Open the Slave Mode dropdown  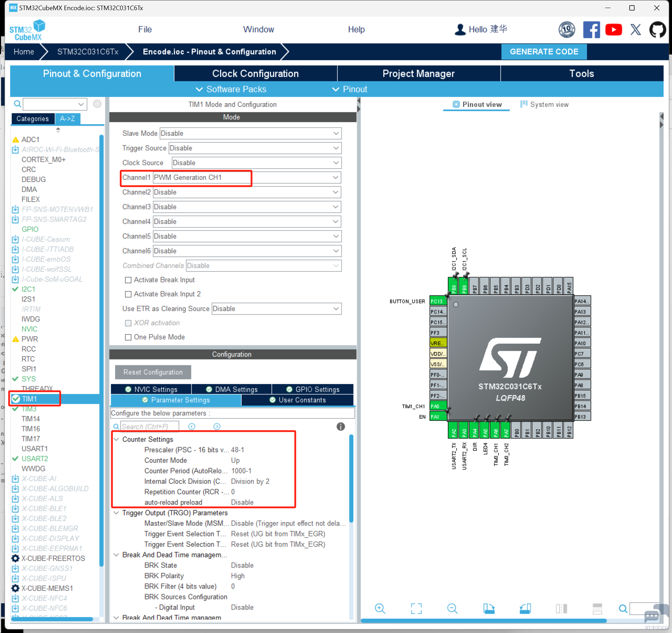click(250, 133)
